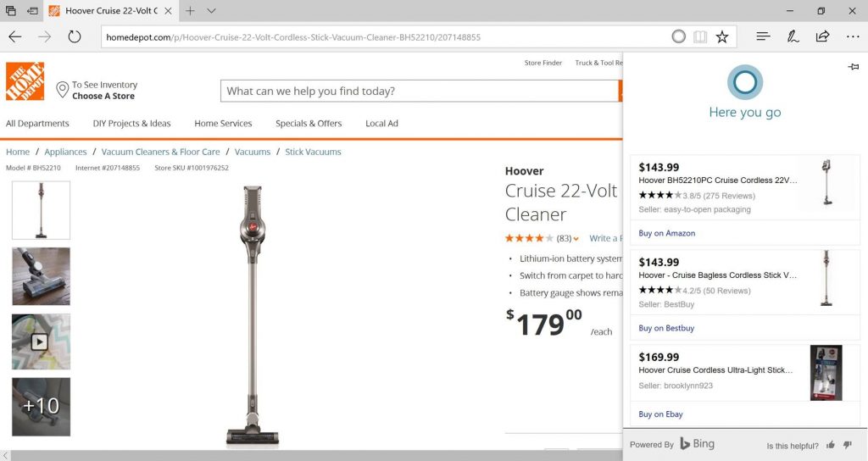Screen dimensions: 868x461
Task: Click thumbs down for not helpful
Action: [x=849, y=445]
